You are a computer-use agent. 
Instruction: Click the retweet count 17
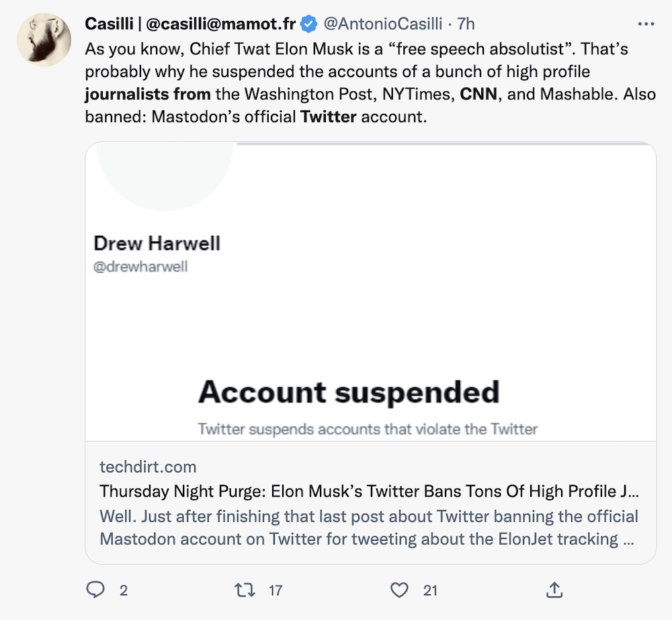[x=276, y=590]
